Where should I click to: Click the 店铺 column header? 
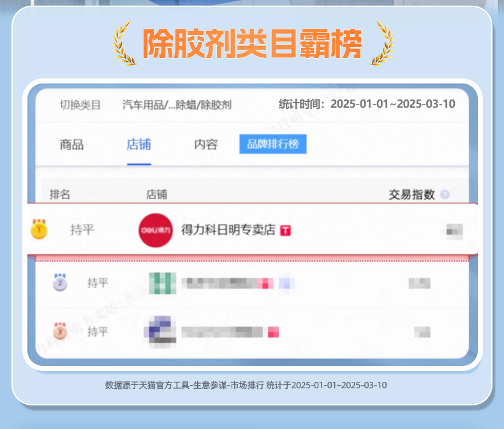[156, 194]
